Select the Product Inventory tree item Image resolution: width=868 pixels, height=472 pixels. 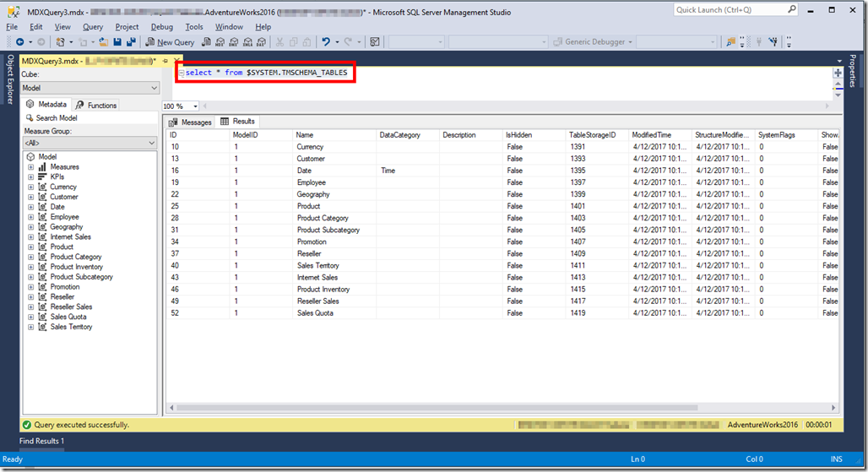76,267
